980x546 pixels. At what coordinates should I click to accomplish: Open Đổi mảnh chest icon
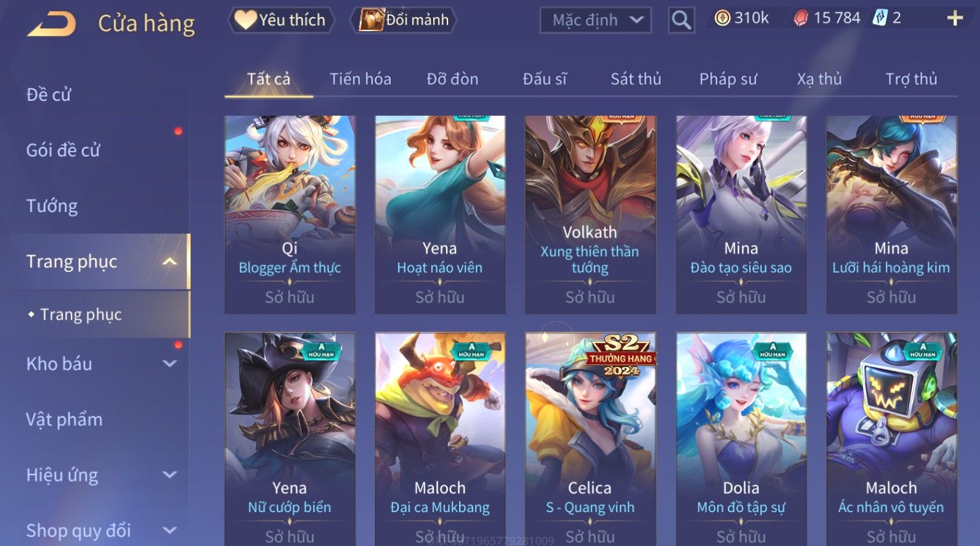(x=371, y=20)
